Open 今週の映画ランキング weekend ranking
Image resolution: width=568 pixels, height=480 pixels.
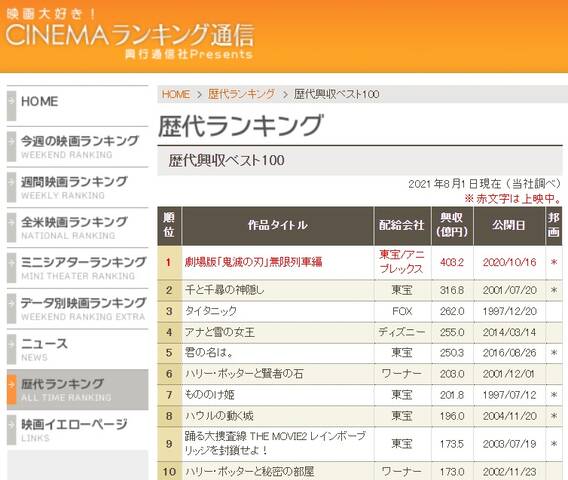click(78, 146)
